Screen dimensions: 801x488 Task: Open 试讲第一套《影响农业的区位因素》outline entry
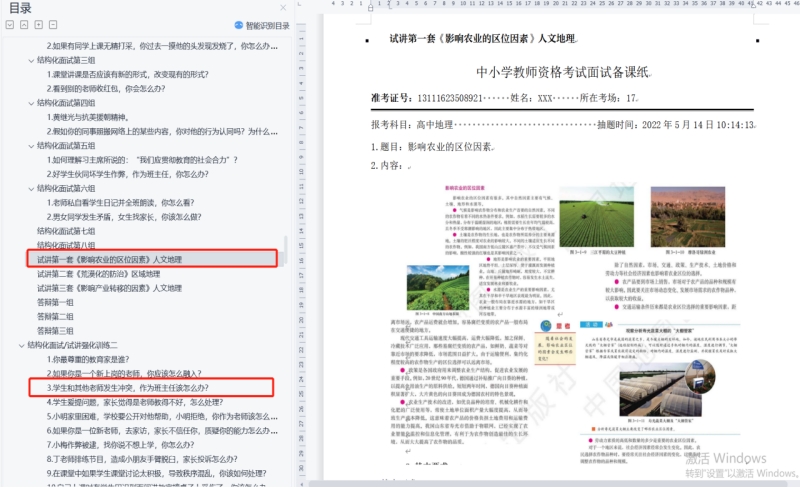[x=110, y=259]
